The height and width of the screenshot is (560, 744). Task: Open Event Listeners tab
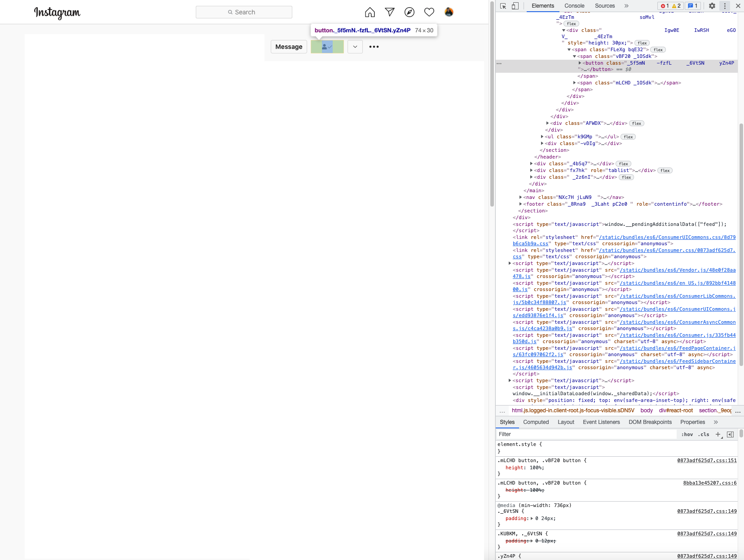(x=601, y=422)
